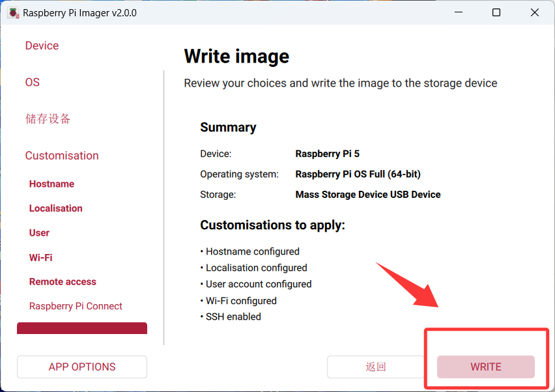The width and height of the screenshot is (555, 392).
Task: Click the 返回 back button
Action: point(376,367)
